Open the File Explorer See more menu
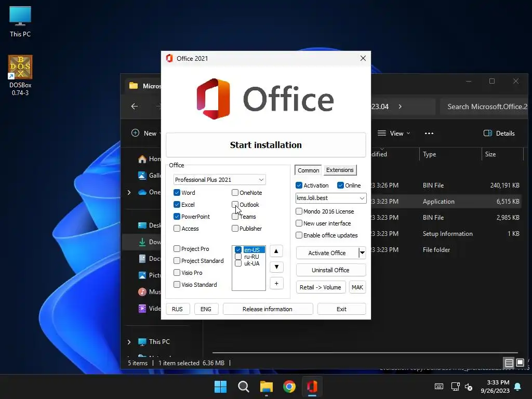This screenshot has width=532, height=399. click(429, 134)
